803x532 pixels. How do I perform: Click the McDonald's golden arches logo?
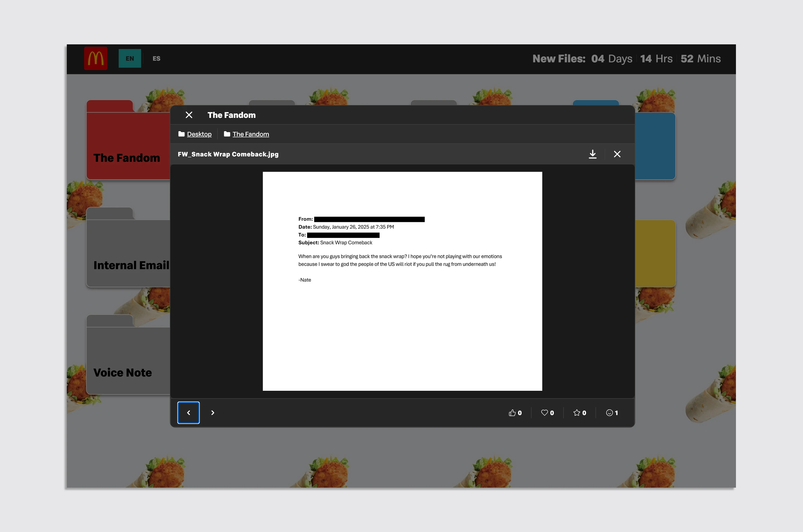pyautogui.click(x=96, y=58)
